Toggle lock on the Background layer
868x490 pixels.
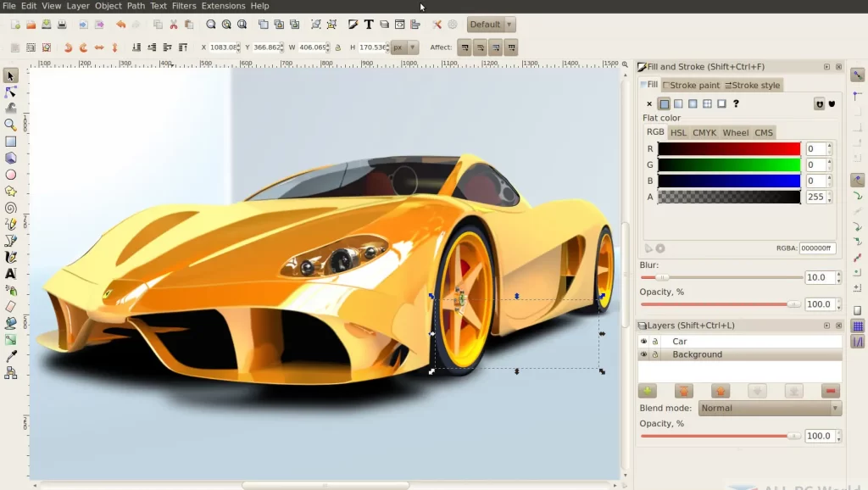coord(655,354)
